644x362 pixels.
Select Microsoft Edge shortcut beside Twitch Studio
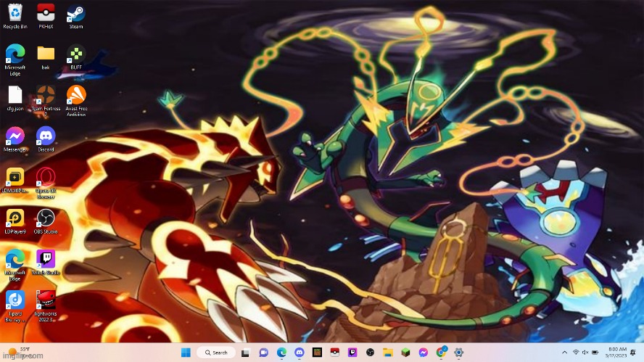pos(15,265)
